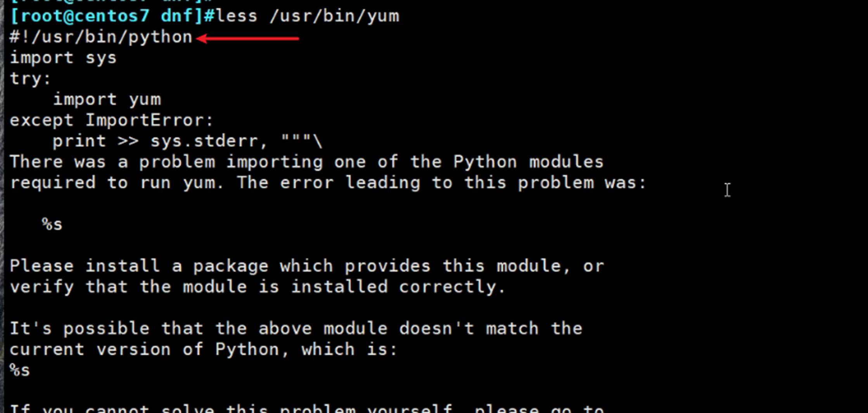
Task: Click the 'import sys' line
Action: (63, 58)
